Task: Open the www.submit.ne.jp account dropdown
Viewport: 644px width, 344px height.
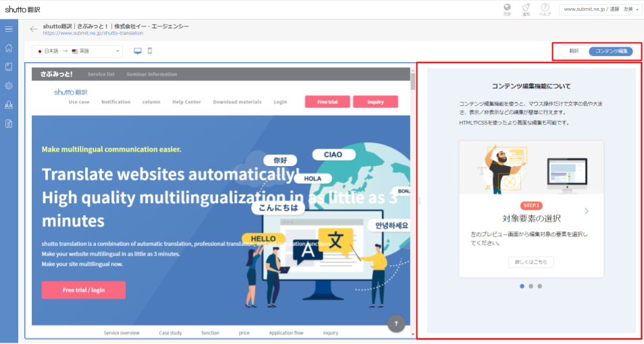Action: [x=601, y=9]
